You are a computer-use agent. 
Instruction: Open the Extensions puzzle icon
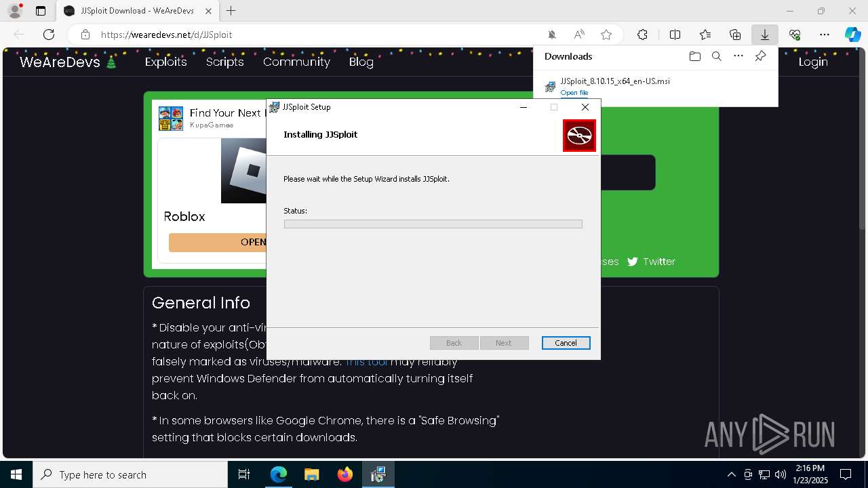click(x=642, y=35)
